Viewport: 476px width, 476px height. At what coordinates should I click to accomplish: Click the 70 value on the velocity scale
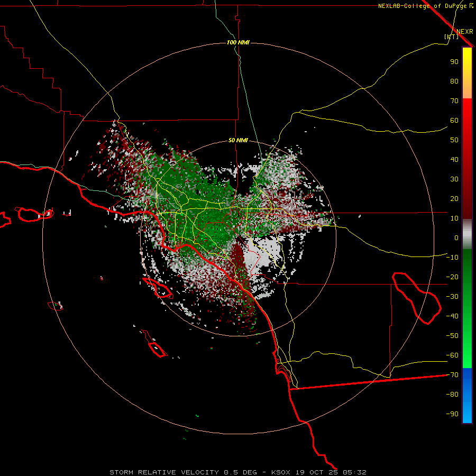[x=454, y=101]
